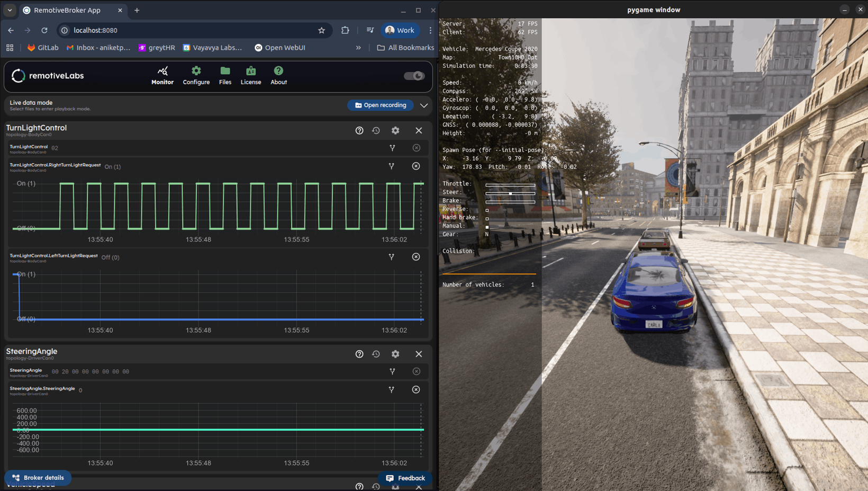
Task: Open the tab search dropdown arrow
Action: point(10,10)
